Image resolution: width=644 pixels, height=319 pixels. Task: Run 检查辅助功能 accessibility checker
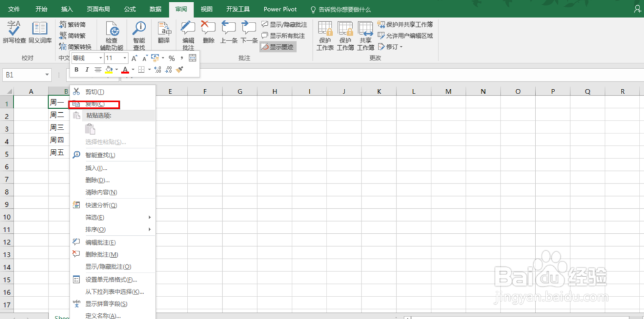(111, 36)
